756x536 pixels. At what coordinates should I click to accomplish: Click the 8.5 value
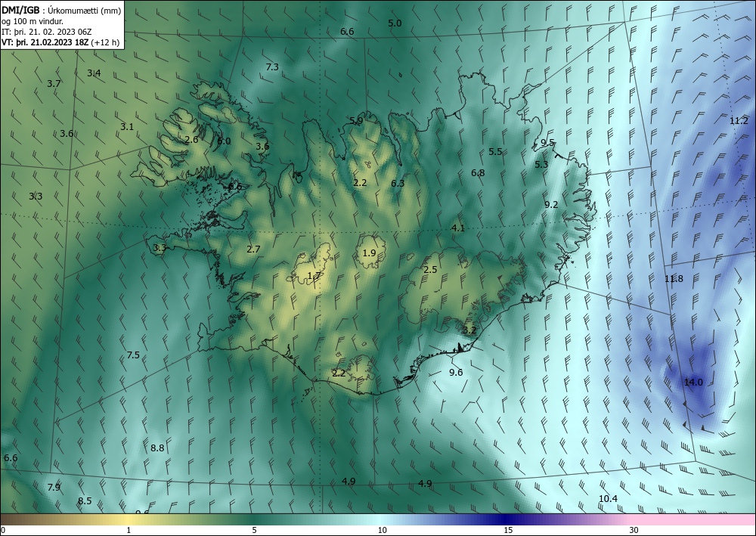click(x=85, y=500)
